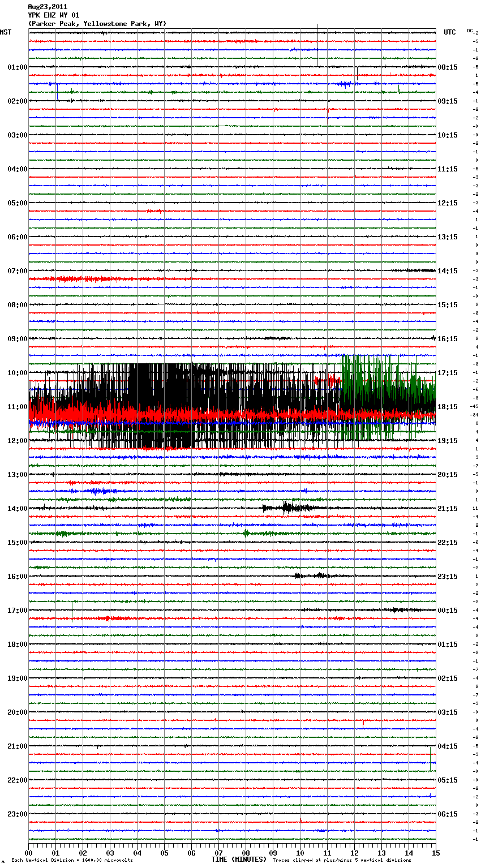This screenshot has width=481, height=868.
Task: Select the 21:00 MST hour label
Action: [18, 746]
